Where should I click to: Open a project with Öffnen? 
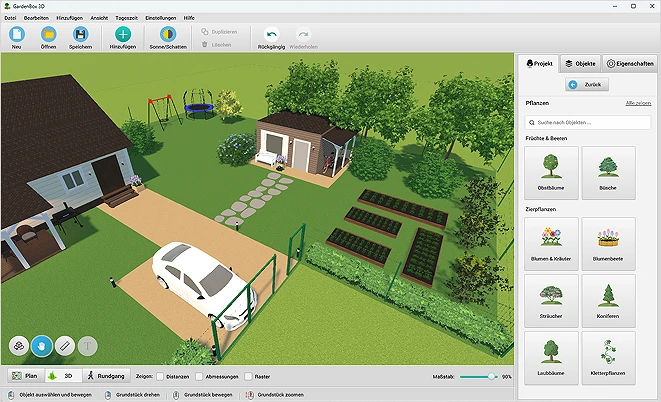click(x=48, y=38)
